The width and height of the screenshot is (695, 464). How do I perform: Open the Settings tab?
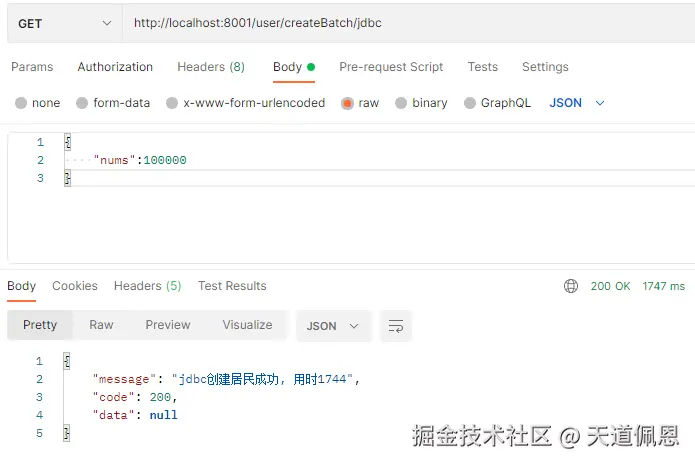pos(545,67)
